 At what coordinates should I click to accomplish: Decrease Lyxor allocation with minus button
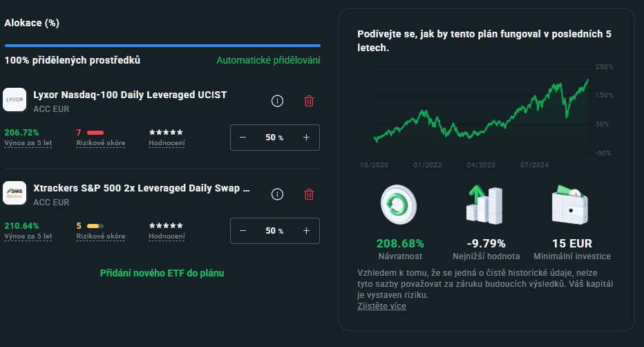click(243, 138)
